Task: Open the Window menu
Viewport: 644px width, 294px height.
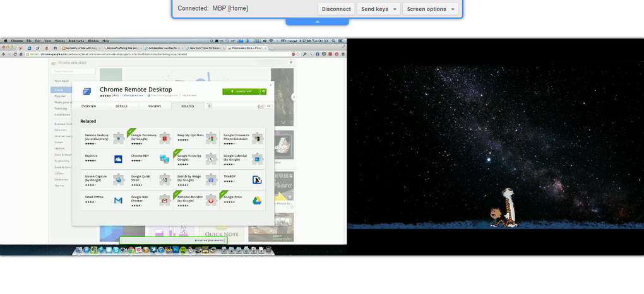Action: pos(93,40)
